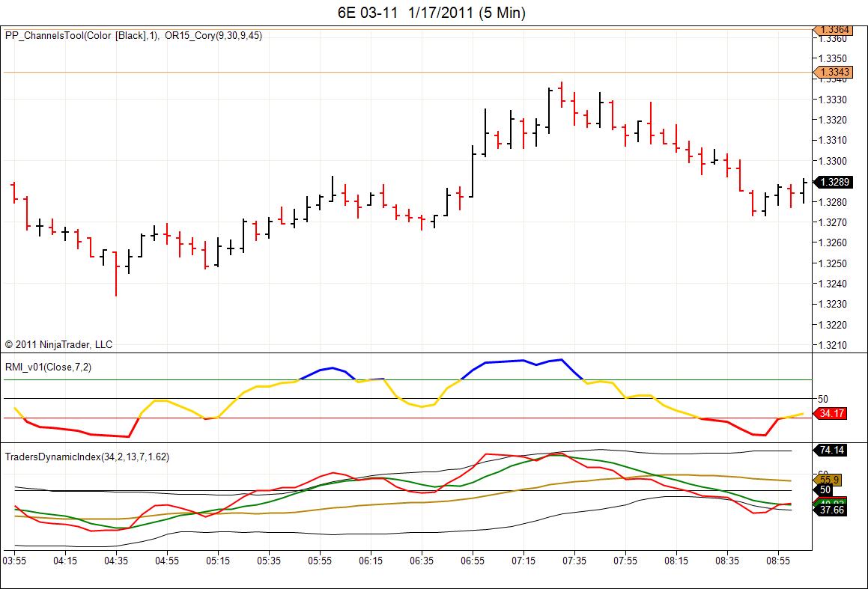Click the 1.3320 price axis label
This screenshot has height=589, width=868.
coord(832,120)
